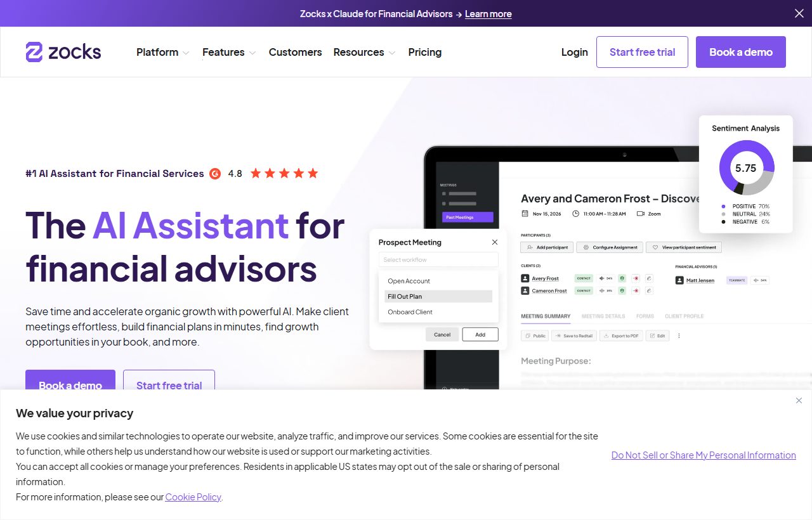Click the calendar icon next to Nov 15, 2026
812x520 pixels.
coord(525,214)
